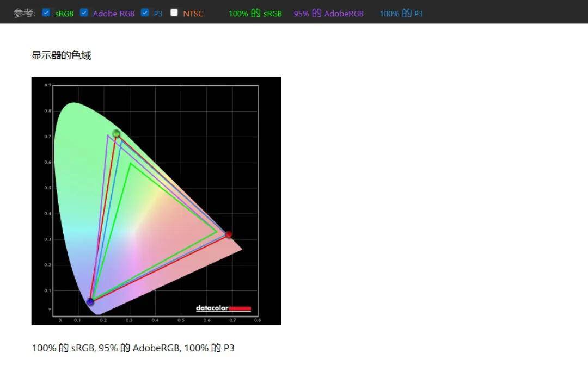This screenshot has height=365, width=588.
Task: Select the 95% 的 AdobeRGB result text
Action: tap(328, 14)
